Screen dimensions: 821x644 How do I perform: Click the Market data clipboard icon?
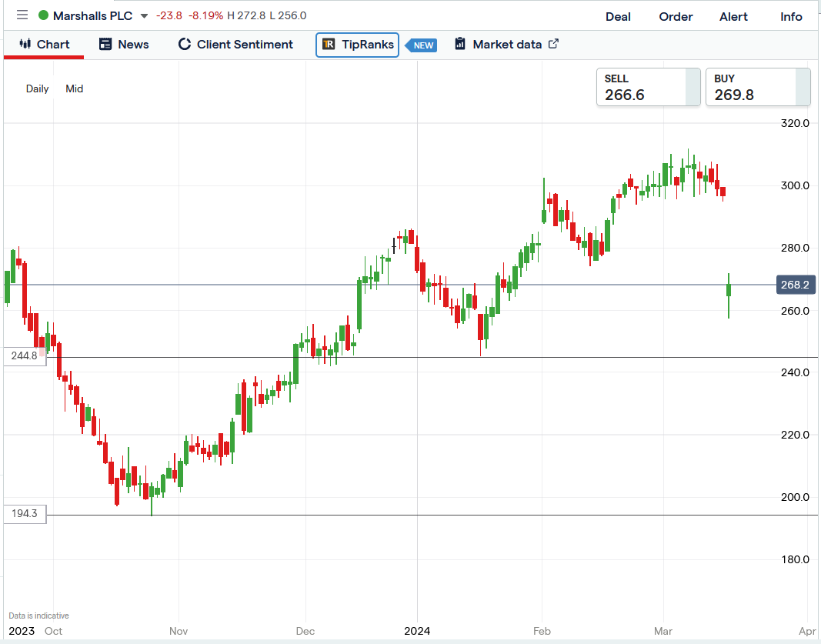(x=459, y=43)
